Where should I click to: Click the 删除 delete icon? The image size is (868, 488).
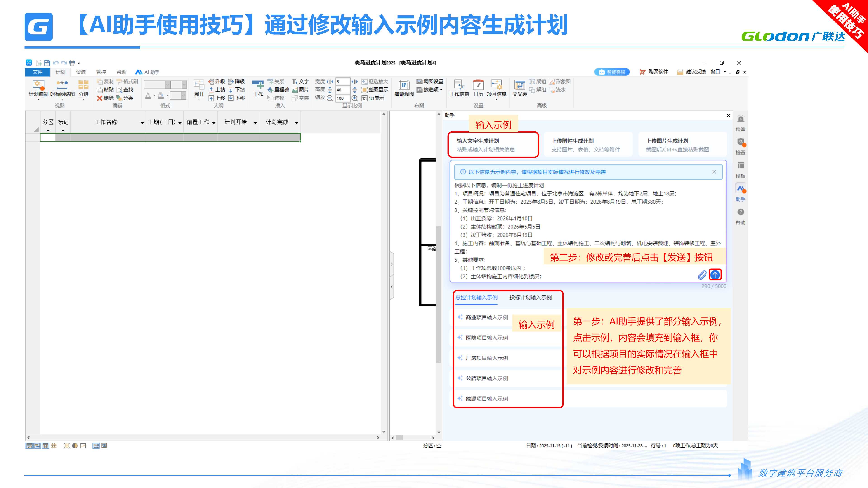tap(100, 98)
